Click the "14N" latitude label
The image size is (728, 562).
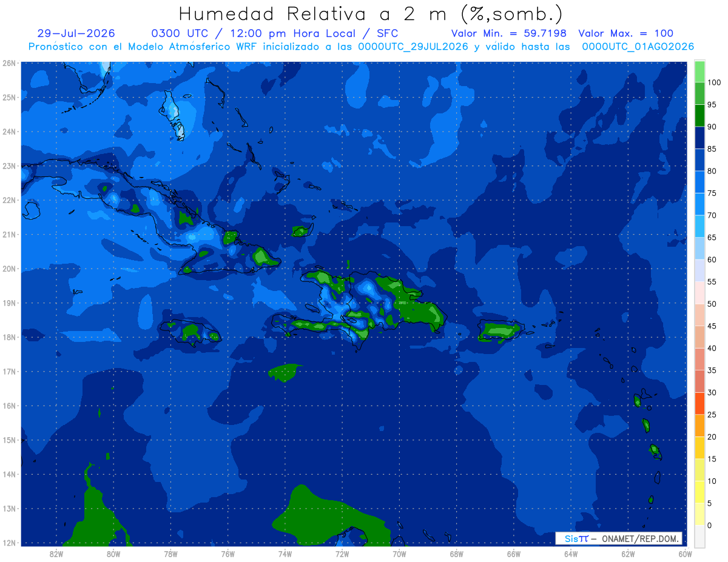8,474
